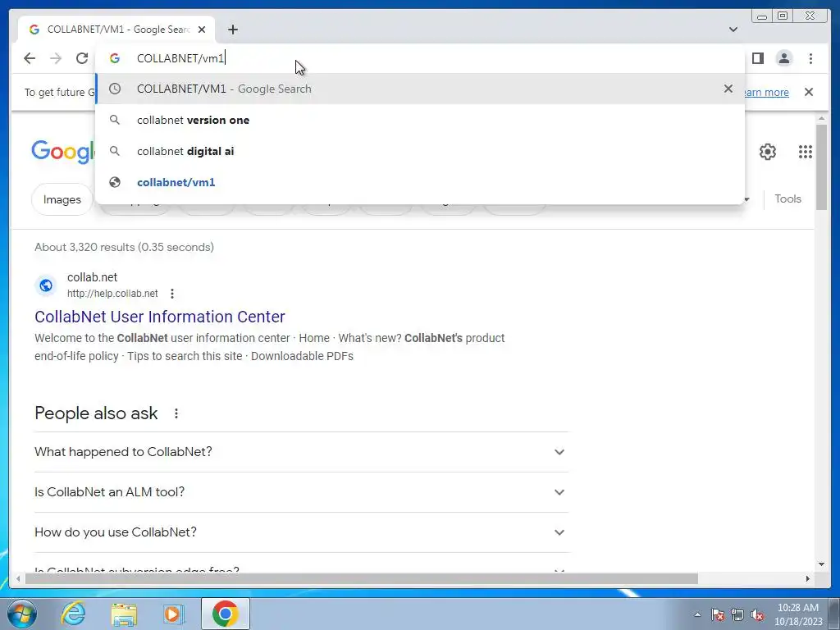The height and width of the screenshot is (630, 840).
Task: Open CollabNet User Information Center result
Action: click(160, 317)
